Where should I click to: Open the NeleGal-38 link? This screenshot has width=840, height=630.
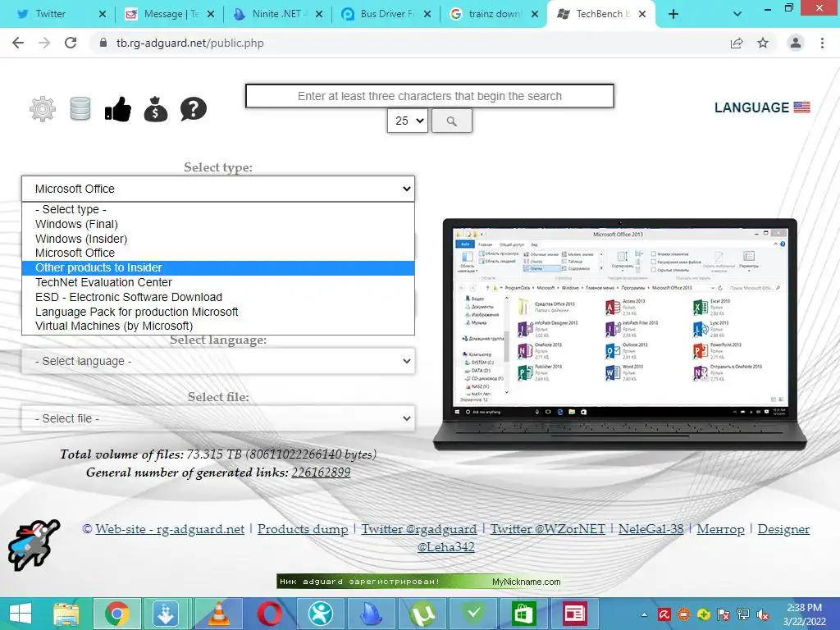coord(651,529)
